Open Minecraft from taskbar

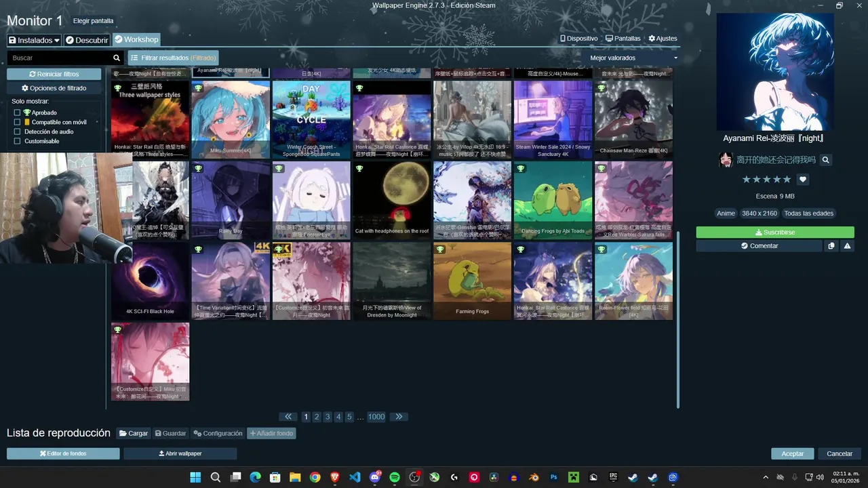click(574, 477)
